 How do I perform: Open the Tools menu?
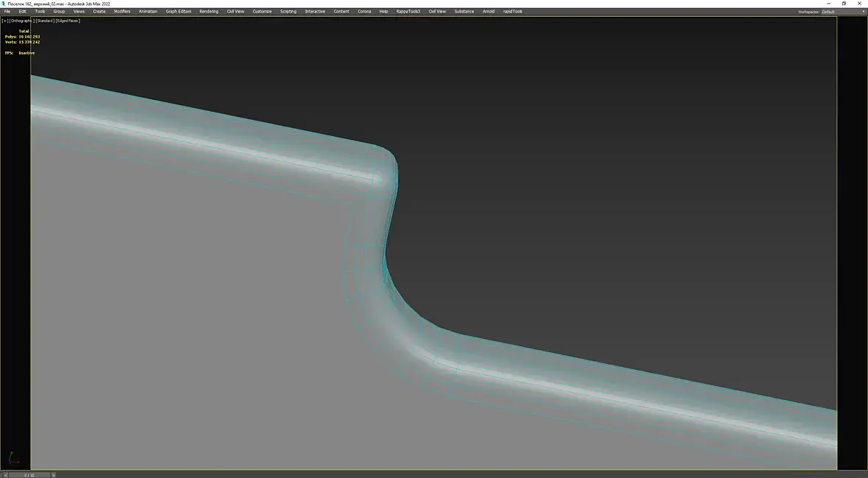[x=40, y=11]
